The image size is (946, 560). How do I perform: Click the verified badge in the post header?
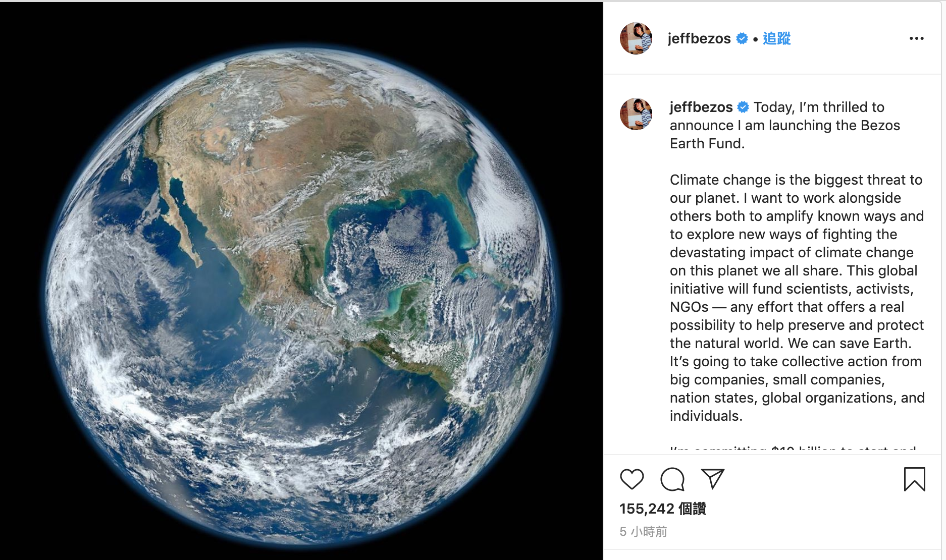(x=742, y=38)
